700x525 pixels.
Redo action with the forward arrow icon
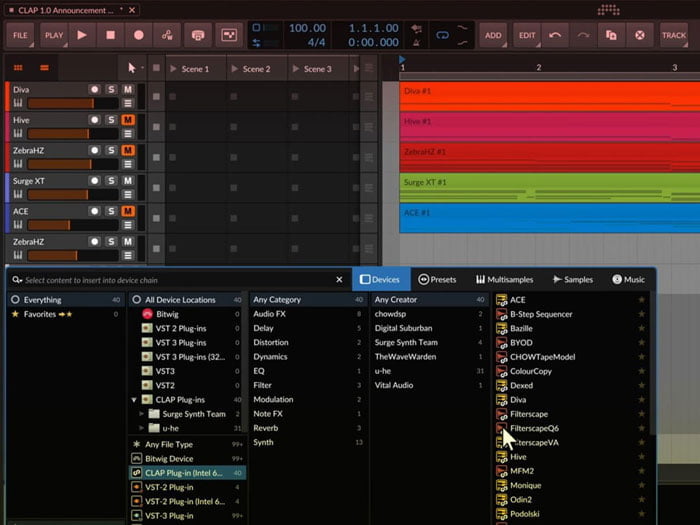[583, 35]
